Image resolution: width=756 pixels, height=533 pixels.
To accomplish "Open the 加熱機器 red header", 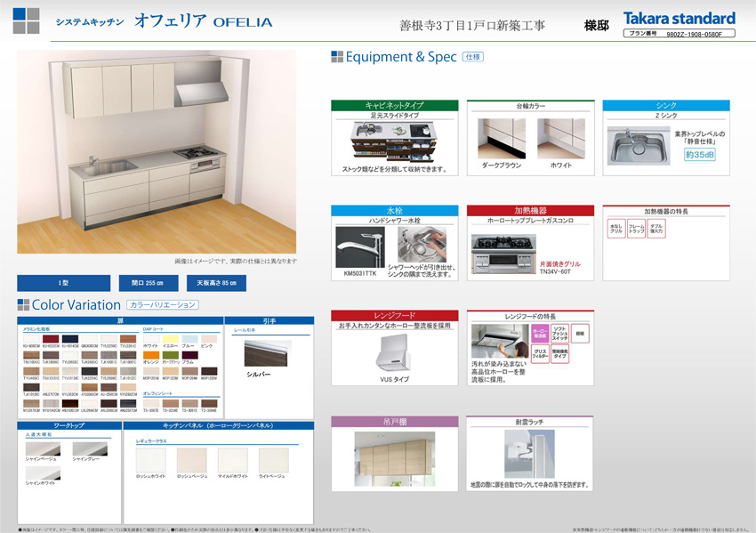I will coord(530,210).
